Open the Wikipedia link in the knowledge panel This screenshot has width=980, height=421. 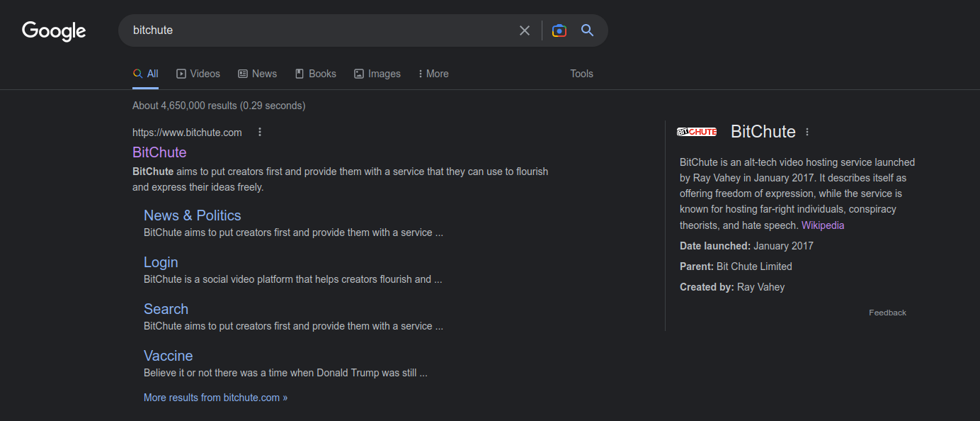823,225
